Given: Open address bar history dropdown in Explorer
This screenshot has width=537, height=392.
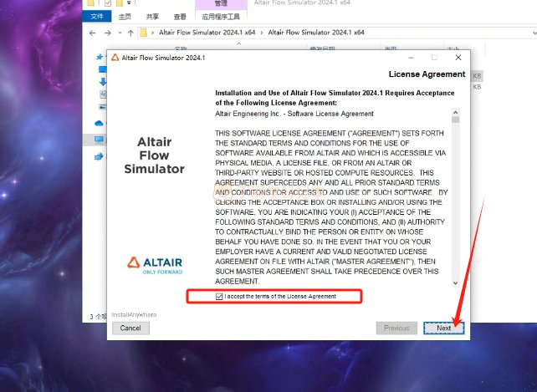Looking at the screenshot, I should coord(534,33).
